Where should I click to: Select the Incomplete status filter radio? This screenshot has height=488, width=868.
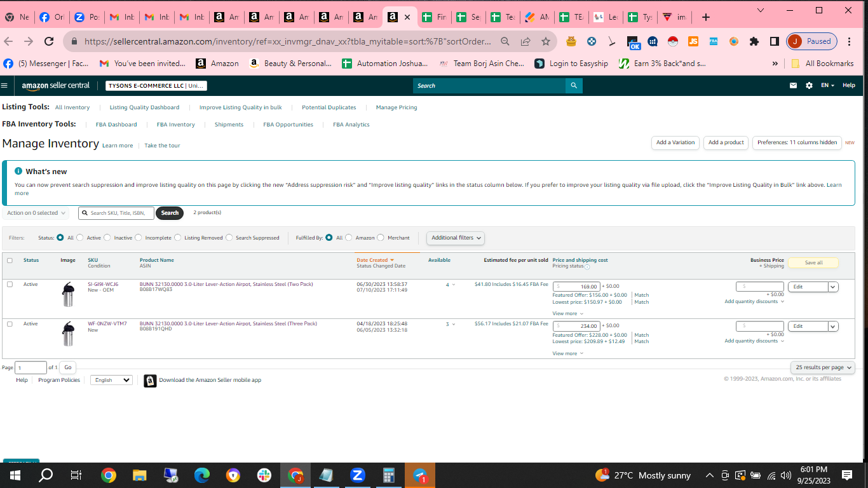(x=139, y=238)
